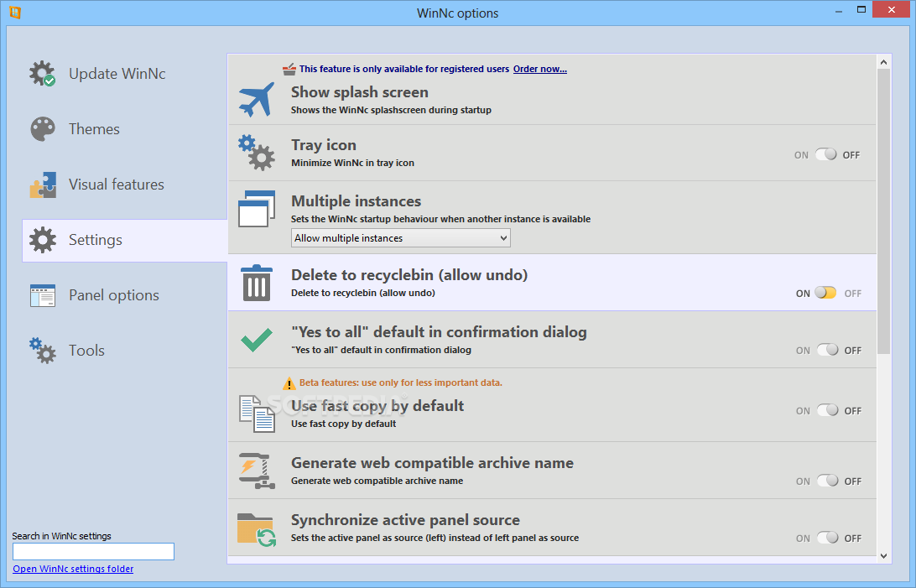Click the Beta features warning text
916x588 pixels.
pyautogui.click(x=401, y=383)
